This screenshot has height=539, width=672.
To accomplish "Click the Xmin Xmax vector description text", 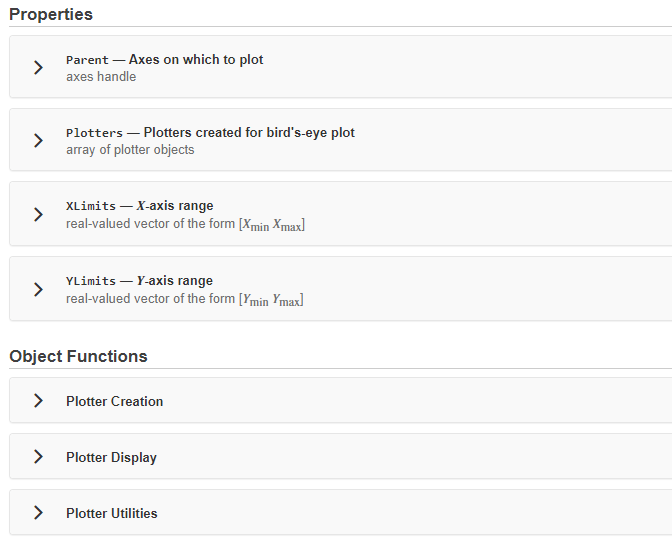I will [185, 225].
